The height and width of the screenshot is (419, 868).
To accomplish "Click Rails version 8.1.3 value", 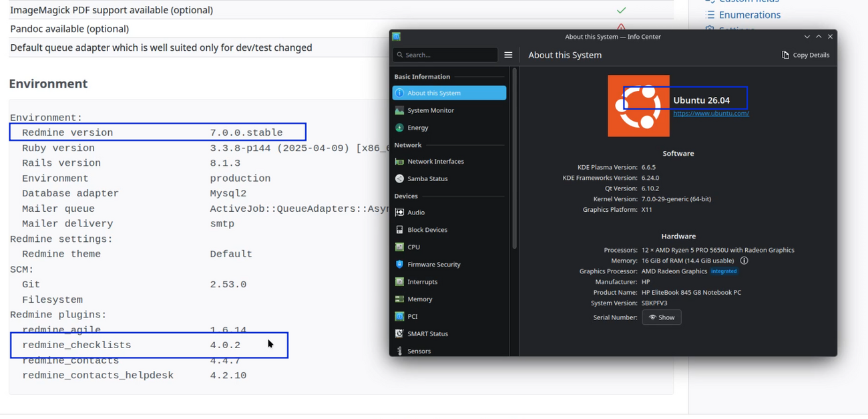I will [225, 163].
